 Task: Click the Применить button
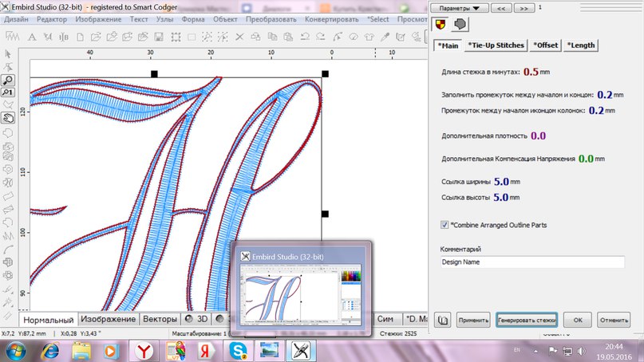473,321
